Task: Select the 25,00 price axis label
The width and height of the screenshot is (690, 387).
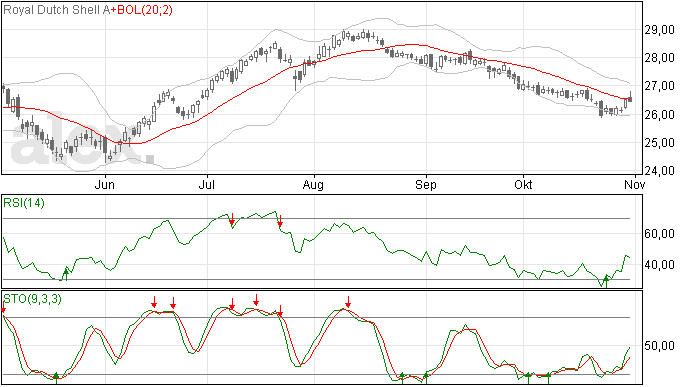Action: click(659, 143)
